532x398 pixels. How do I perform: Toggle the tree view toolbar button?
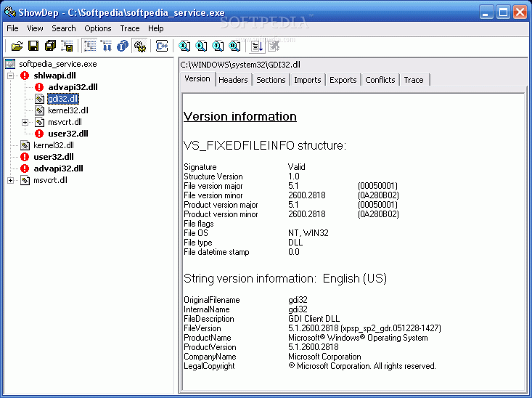point(90,46)
